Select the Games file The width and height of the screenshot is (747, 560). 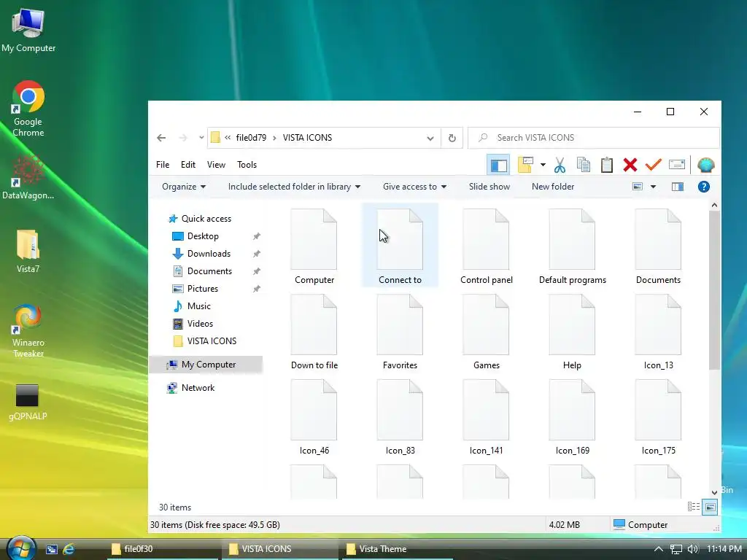tap(486, 332)
